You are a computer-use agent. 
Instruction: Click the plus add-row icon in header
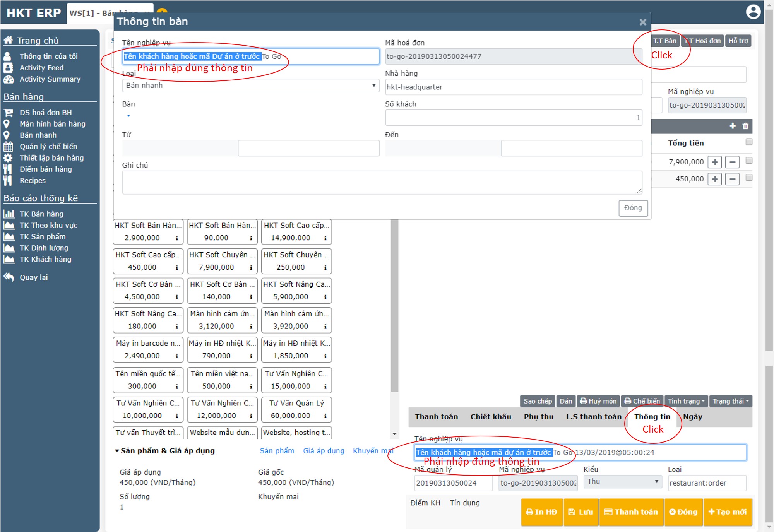[733, 126]
